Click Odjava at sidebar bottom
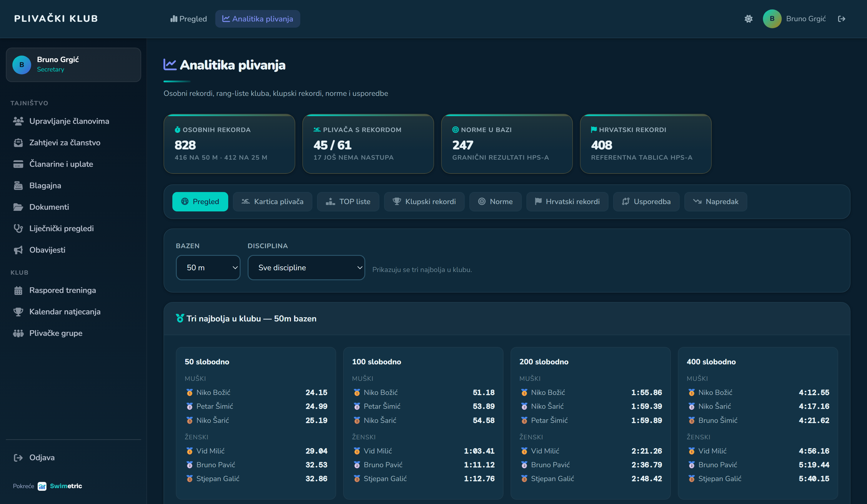Image resolution: width=867 pixels, height=504 pixels. (74, 458)
